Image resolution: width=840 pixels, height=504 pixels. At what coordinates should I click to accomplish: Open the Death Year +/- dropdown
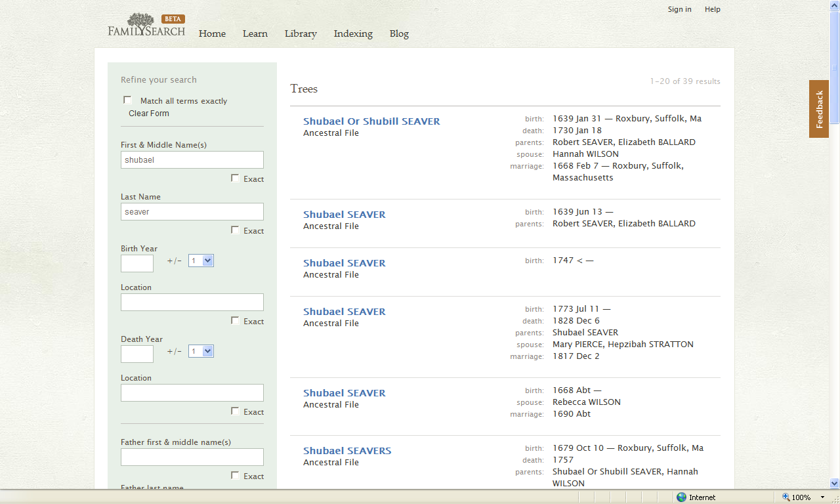point(201,350)
